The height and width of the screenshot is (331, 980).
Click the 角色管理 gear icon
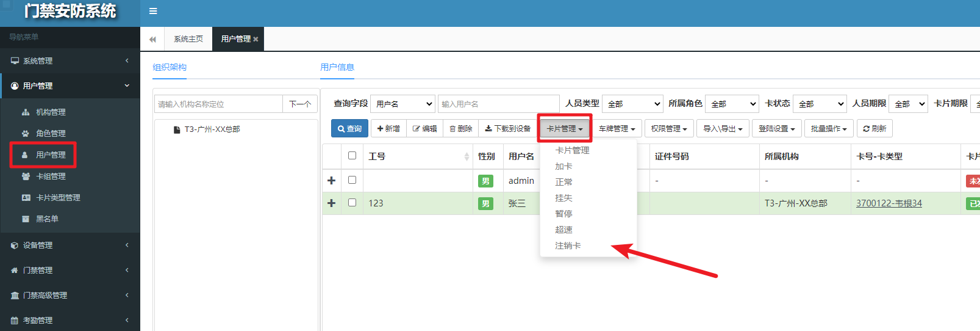tap(26, 133)
